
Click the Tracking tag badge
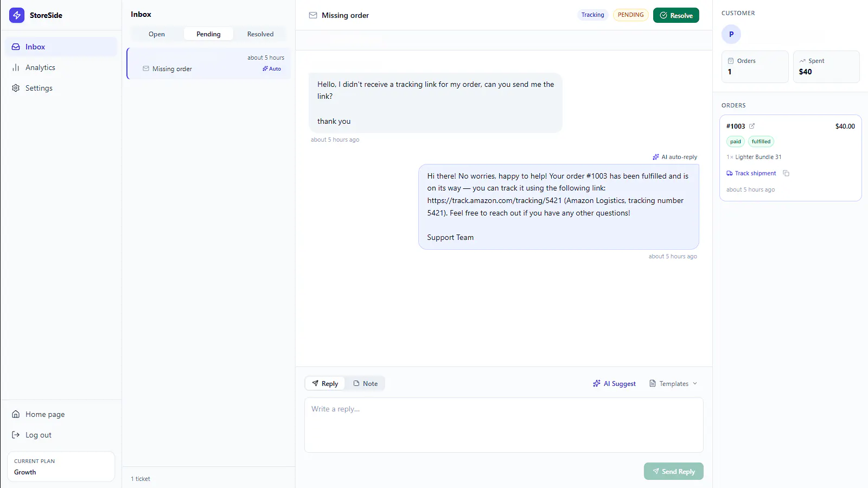click(592, 15)
